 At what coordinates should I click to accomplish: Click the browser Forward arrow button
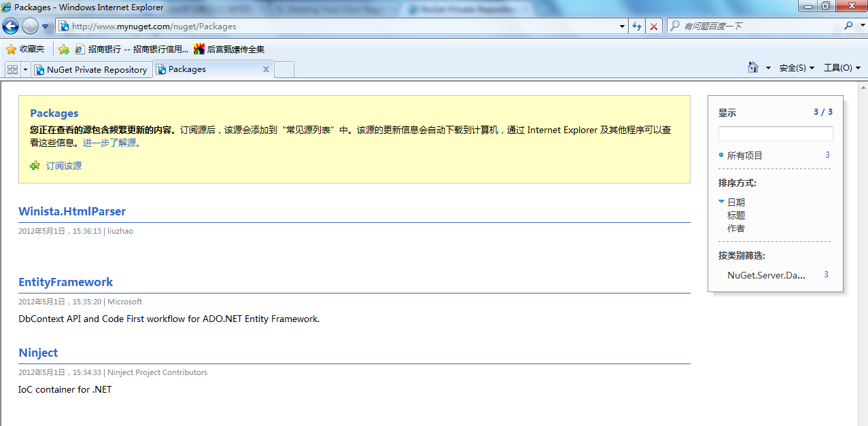[x=30, y=26]
